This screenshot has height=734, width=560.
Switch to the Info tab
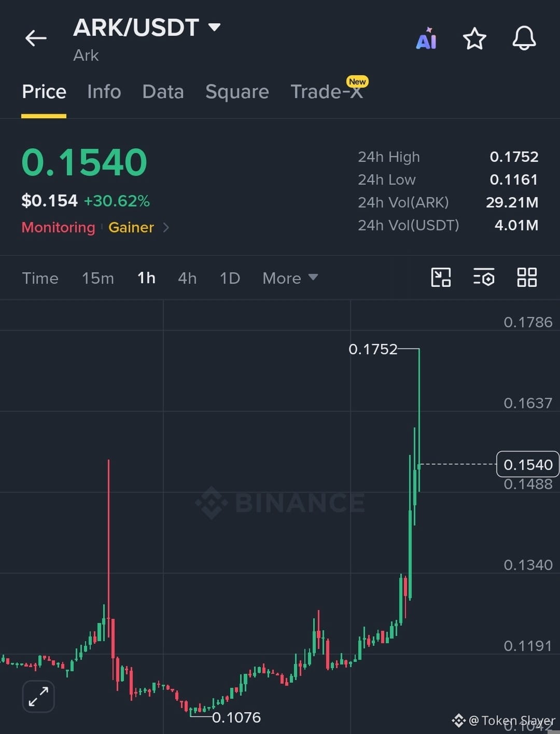tap(104, 92)
